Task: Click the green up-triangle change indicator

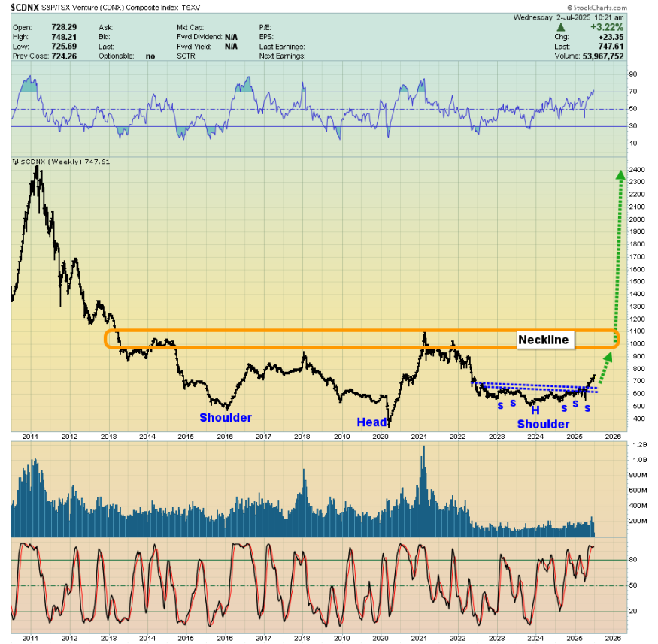Action: (x=560, y=28)
